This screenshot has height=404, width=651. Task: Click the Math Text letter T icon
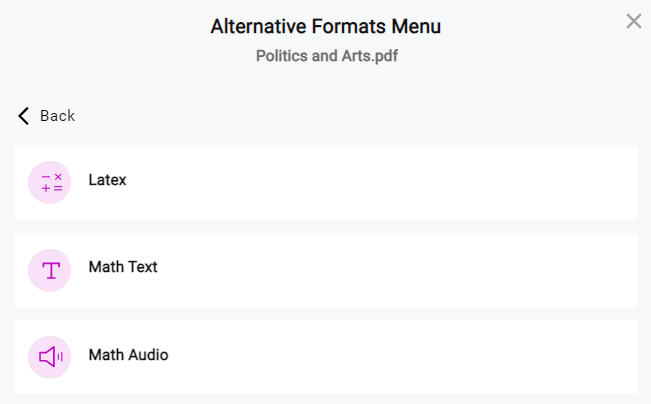tap(51, 271)
